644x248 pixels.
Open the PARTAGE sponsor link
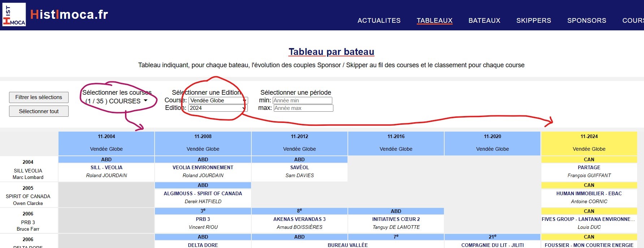(x=589, y=167)
